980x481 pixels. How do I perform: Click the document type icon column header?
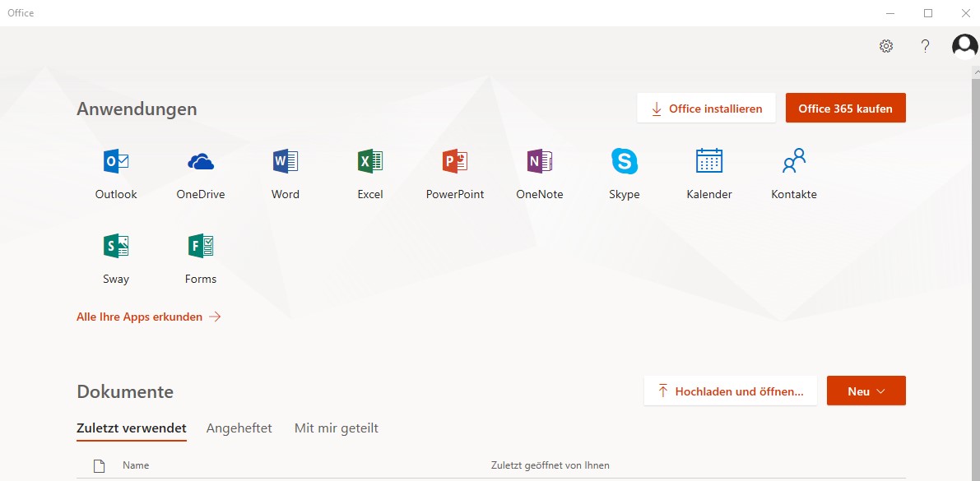tap(98, 466)
